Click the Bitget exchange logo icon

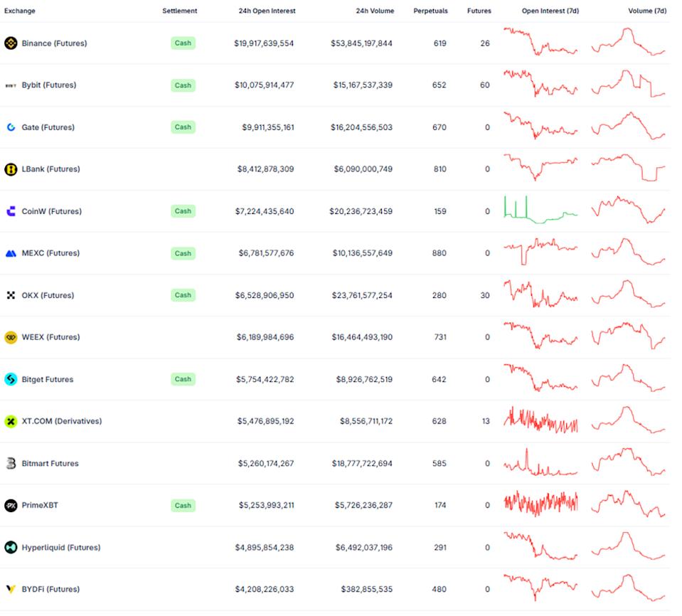click(x=11, y=380)
